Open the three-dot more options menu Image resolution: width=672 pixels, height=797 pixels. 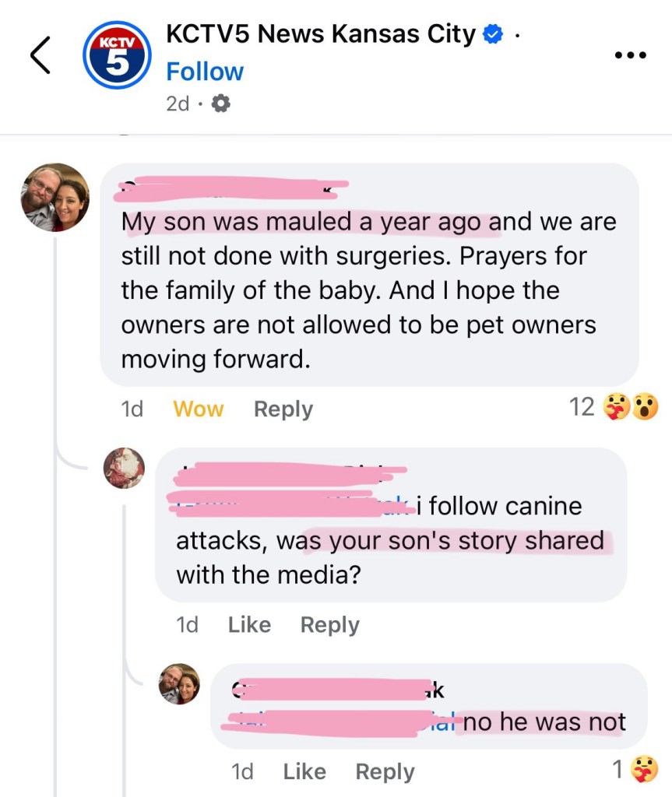[630, 55]
